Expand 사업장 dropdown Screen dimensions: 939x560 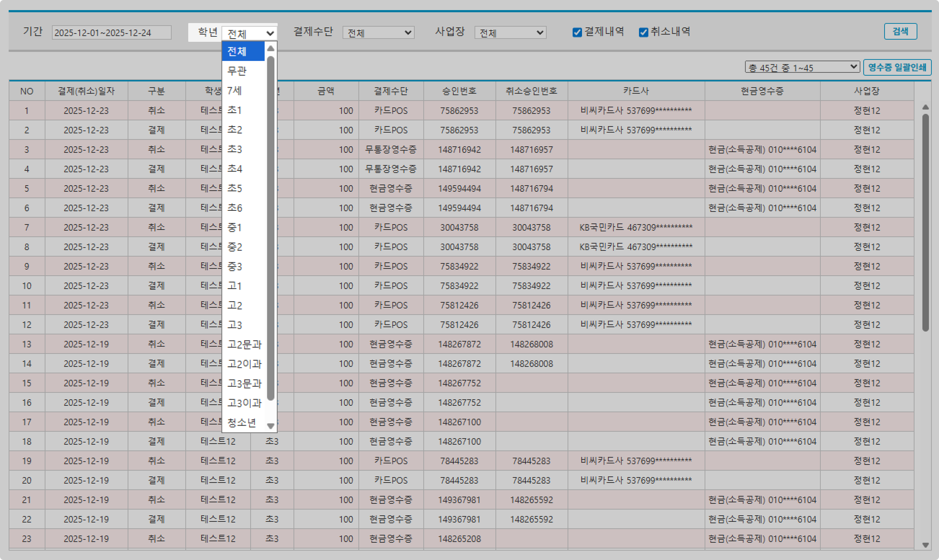(510, 33)
